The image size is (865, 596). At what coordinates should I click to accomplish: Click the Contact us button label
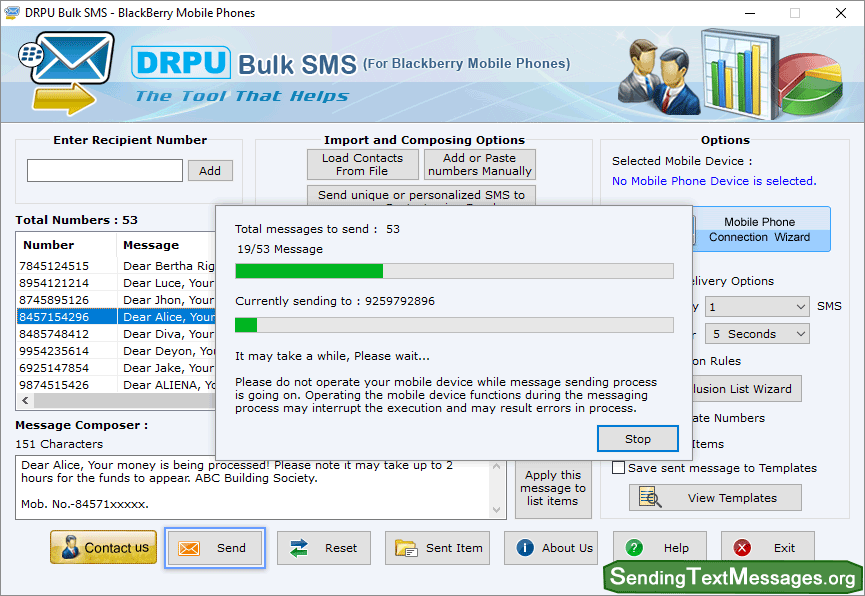coord(116,548)
